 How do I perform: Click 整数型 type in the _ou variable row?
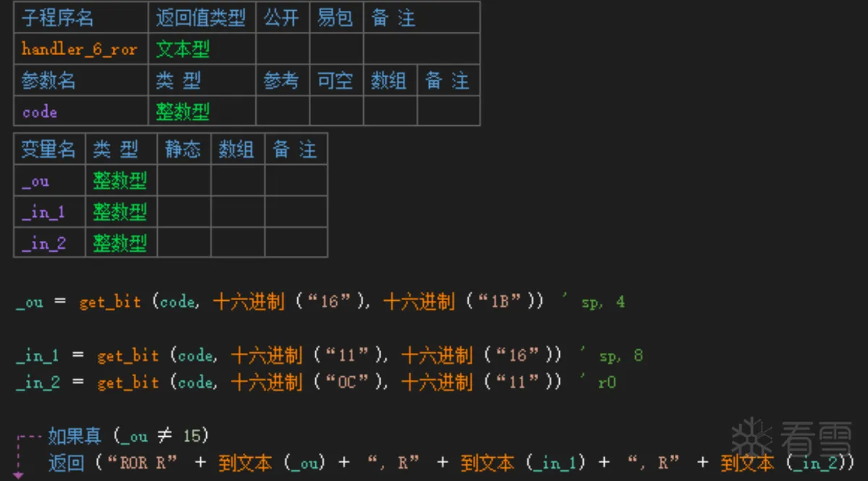point(120,181)
